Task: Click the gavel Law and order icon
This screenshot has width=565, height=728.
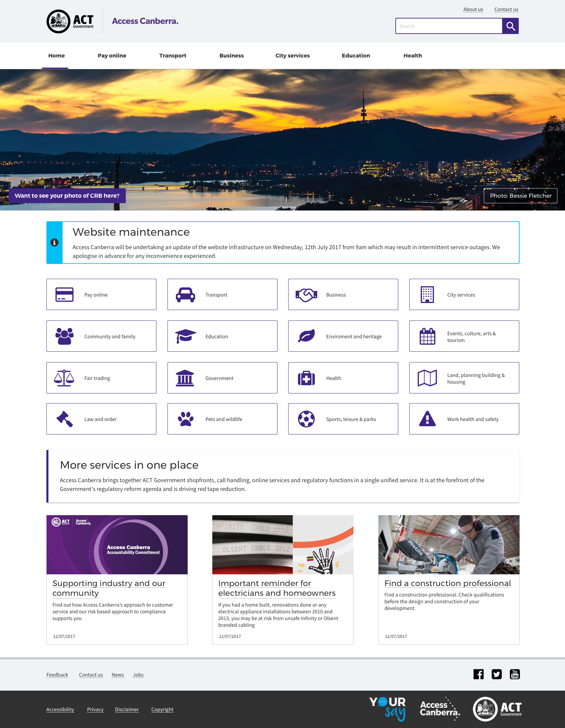Action: [65, 419]
